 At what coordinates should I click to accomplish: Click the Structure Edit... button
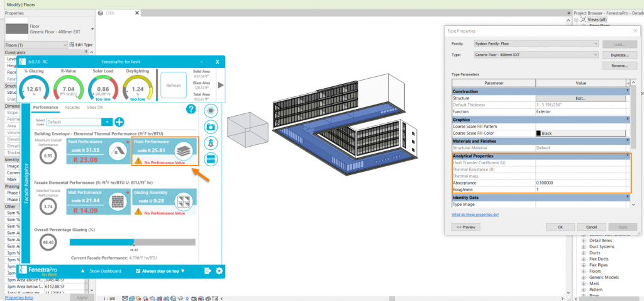[x=580, y=98]
